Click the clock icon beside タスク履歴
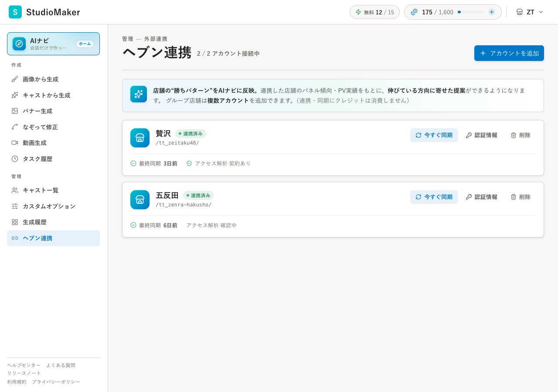This screenshot has width=558, height=392. pyautogui.click(x=15, y=159)
